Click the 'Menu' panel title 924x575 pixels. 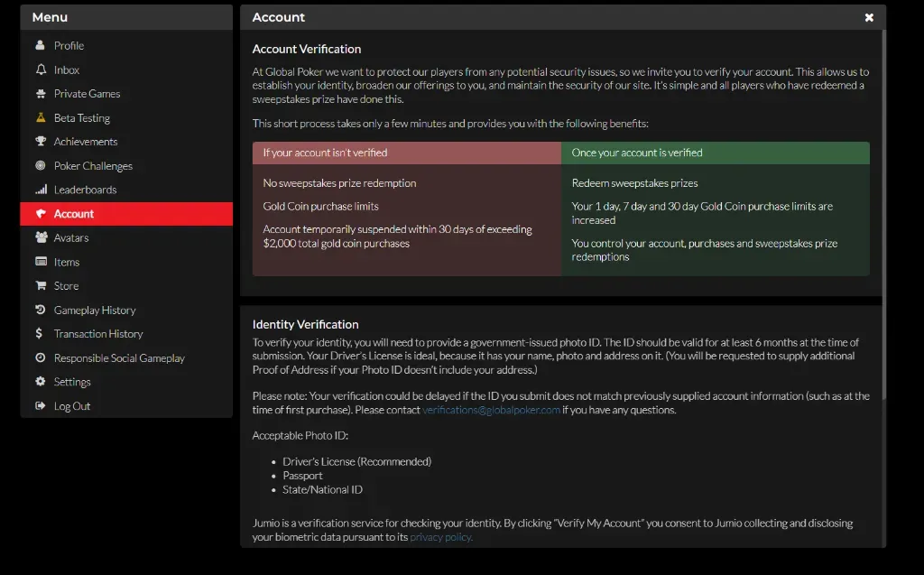[x=51, y=17]
